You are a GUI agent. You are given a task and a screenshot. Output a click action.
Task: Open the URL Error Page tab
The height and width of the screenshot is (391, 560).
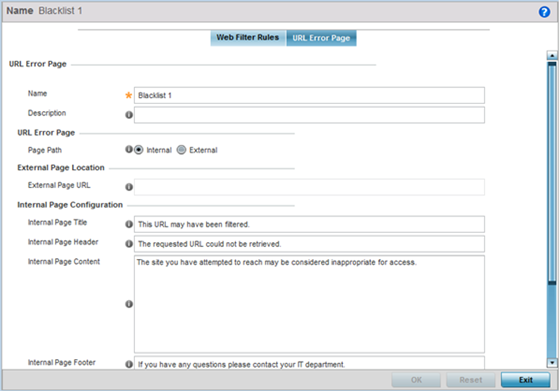point(321,38)
